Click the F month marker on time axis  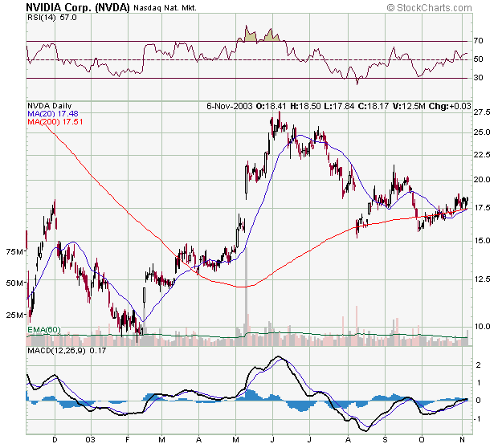pos(128,440)
